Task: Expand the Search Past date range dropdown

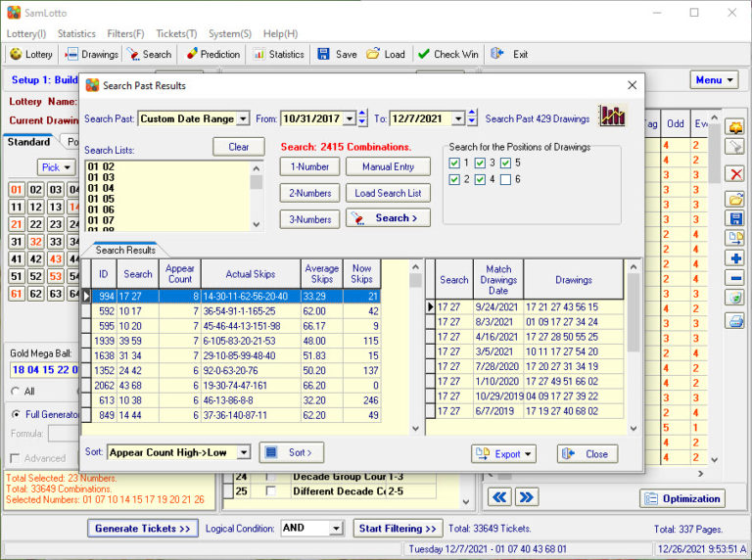Action: click(x=243, y=118)
